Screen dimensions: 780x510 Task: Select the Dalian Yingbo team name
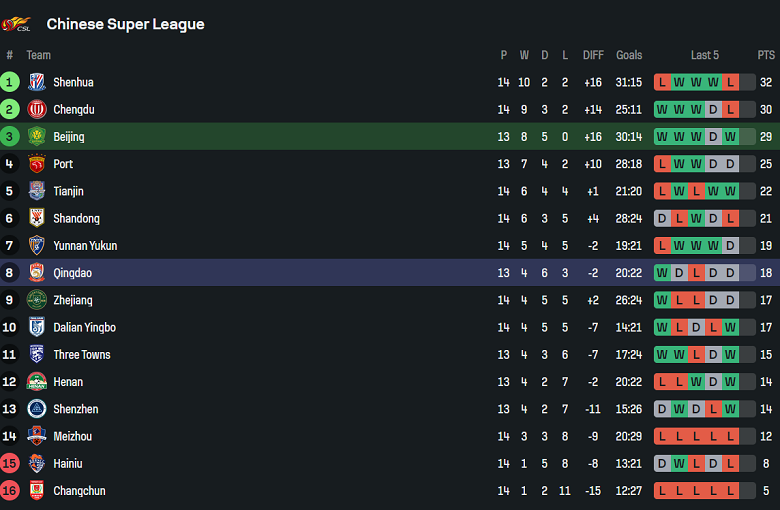[84, 327]
